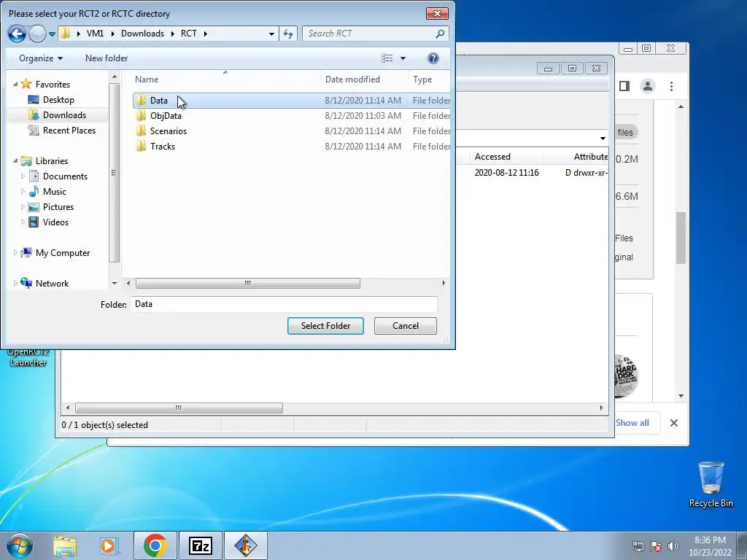Screen dimensions: 747x560
Task: Open Windows Media Player from taskbar
Action: pos(108,545)
